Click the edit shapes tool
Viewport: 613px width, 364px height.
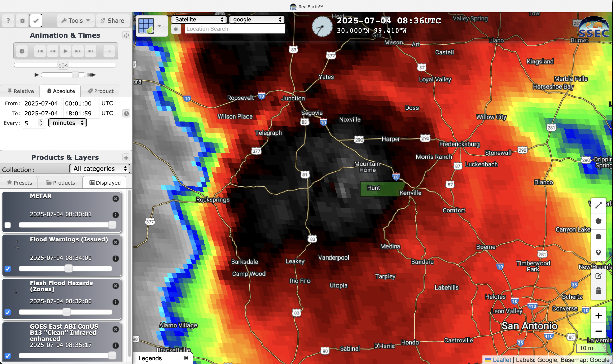(x=598, y=276)
